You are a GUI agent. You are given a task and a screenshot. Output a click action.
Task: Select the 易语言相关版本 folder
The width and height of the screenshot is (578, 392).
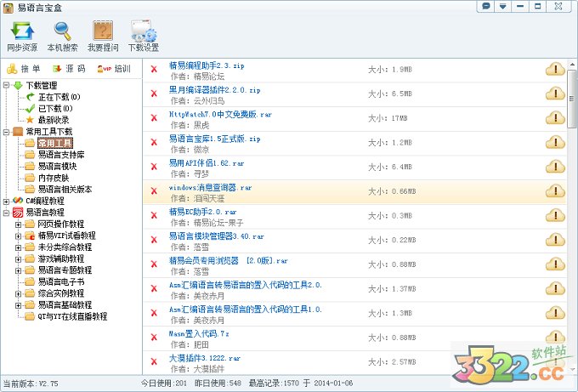(x=59, y=189)
